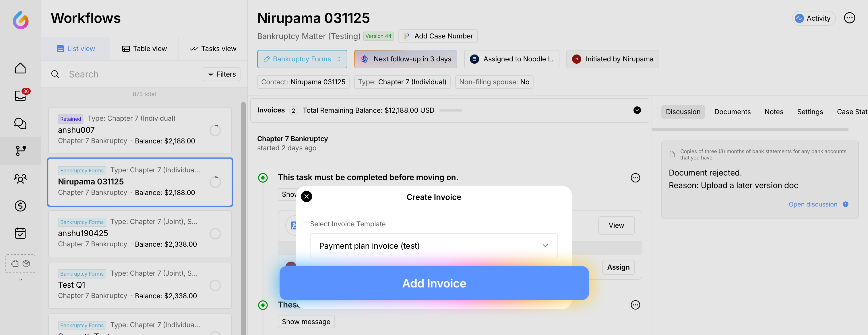Image resolution: width=868 pixels, height=335 pixels.
Task: Open the calendar tasks icon
Action: click(x=20, y=233)
